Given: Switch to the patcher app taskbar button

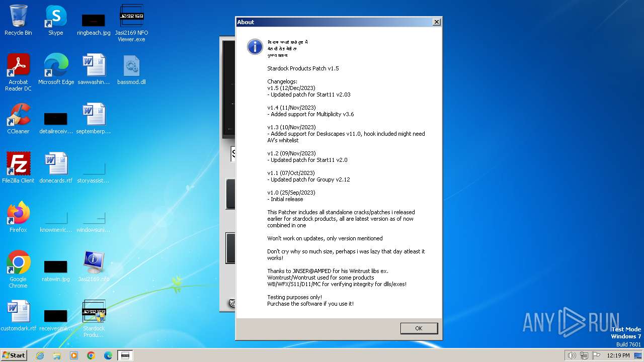Looking at the screenshot, I should pyautogui.click(x=125, y=355).
